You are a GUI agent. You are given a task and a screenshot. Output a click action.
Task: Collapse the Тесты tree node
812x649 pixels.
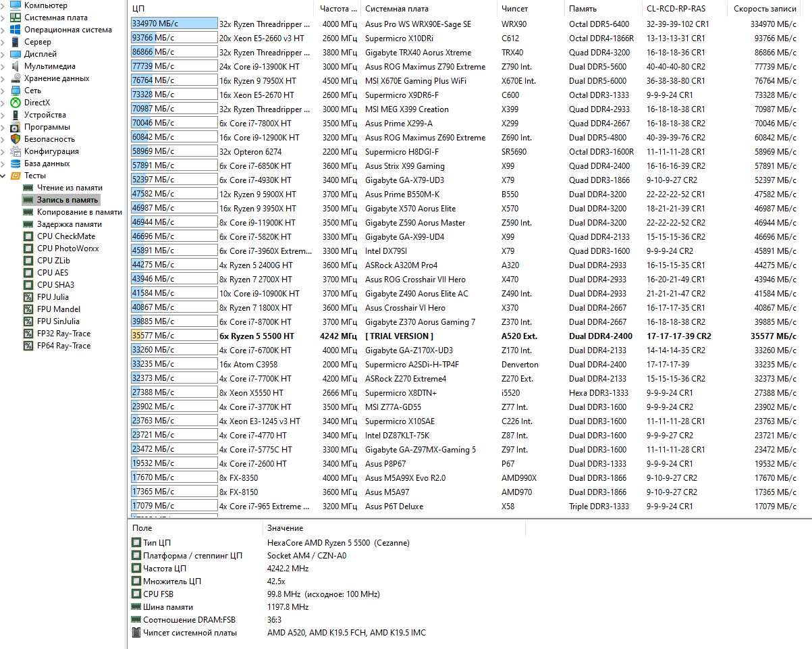(x=3, y=176)
